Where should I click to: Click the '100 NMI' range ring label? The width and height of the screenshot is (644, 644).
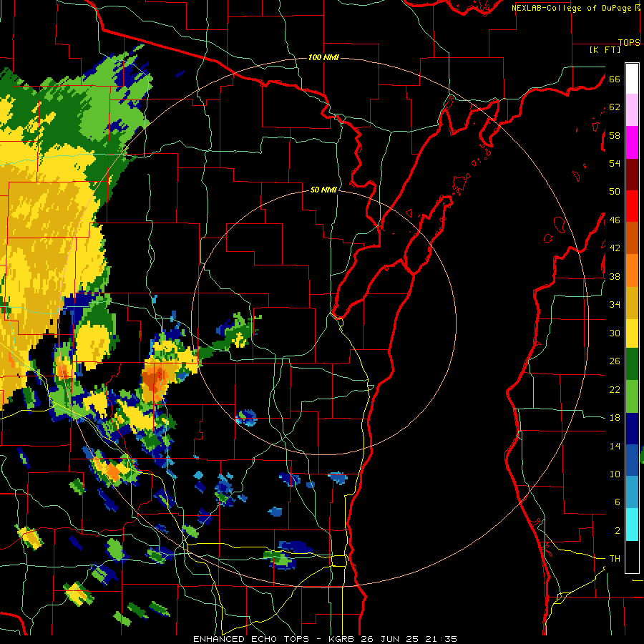coord(323,57)
